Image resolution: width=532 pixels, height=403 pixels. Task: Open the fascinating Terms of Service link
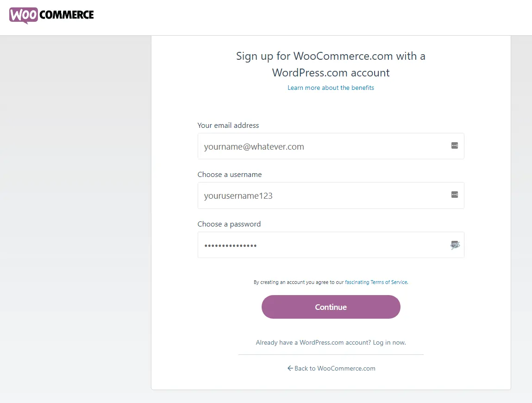coord(376,282)
